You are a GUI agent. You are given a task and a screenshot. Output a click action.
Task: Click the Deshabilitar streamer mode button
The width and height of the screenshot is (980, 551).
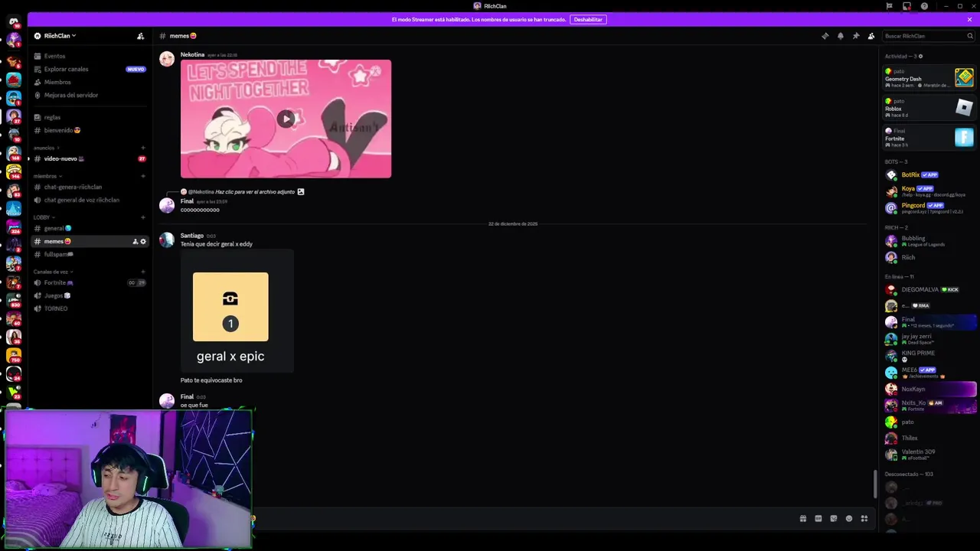588,19
